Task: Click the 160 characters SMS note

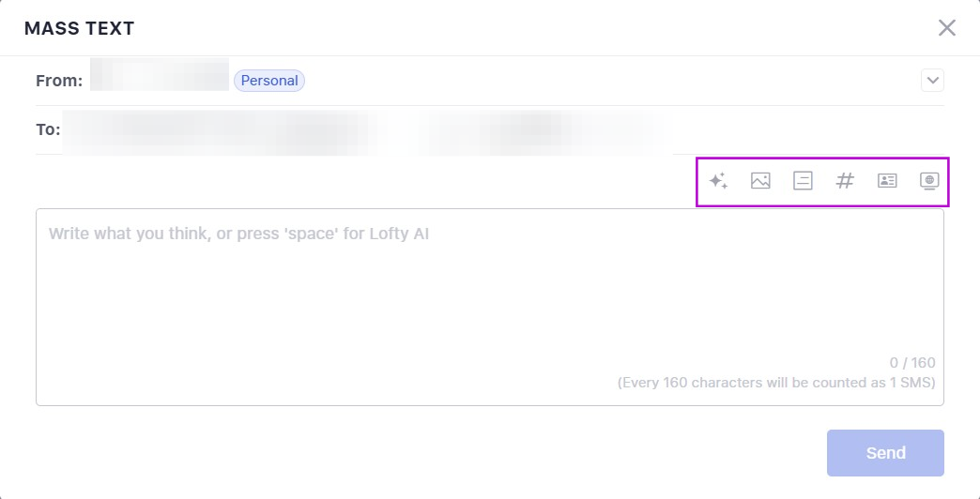Action: pyautogui.click(x=776, y=383)
